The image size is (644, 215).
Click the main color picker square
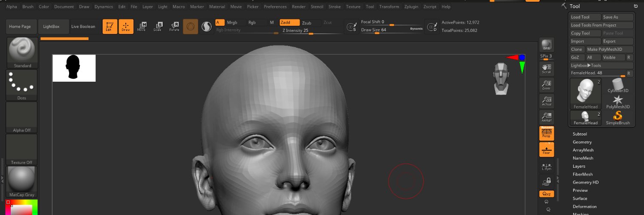pos(21,208)
